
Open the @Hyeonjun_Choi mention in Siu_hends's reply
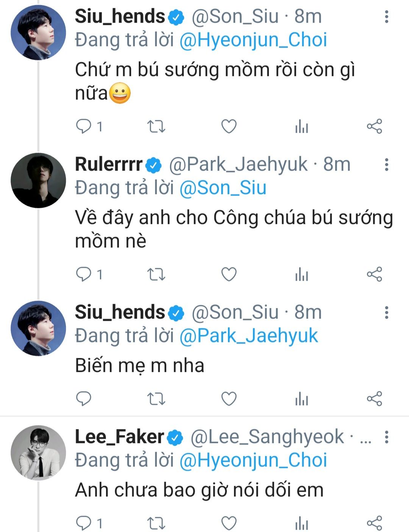pos(253,40)
